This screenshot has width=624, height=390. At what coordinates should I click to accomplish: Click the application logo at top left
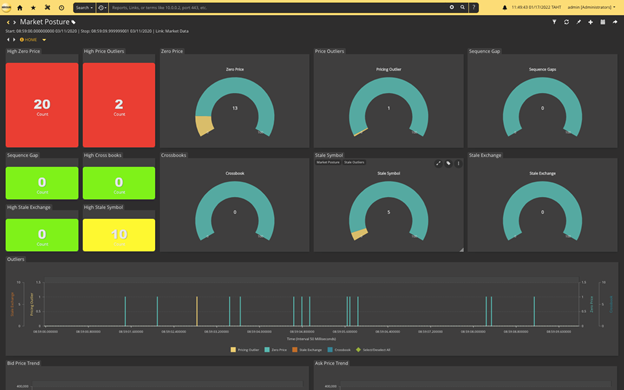click(x=6, y=8)
